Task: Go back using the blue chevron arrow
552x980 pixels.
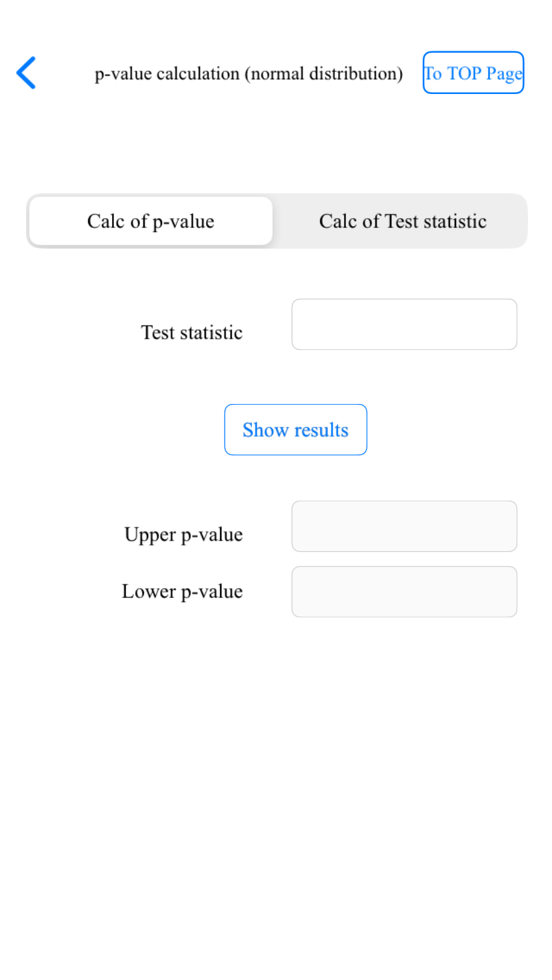Action: (x=26, y=73)
